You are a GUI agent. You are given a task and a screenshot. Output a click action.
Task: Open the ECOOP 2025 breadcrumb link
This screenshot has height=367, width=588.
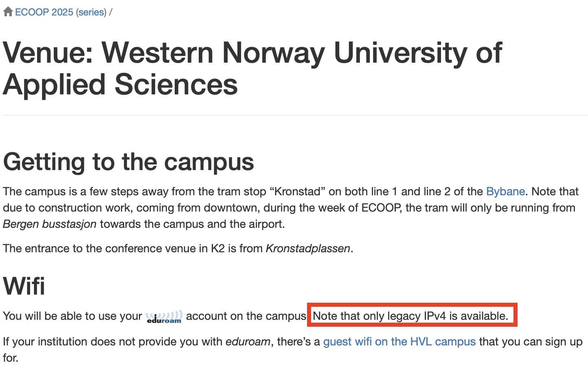tap(44, 12)
